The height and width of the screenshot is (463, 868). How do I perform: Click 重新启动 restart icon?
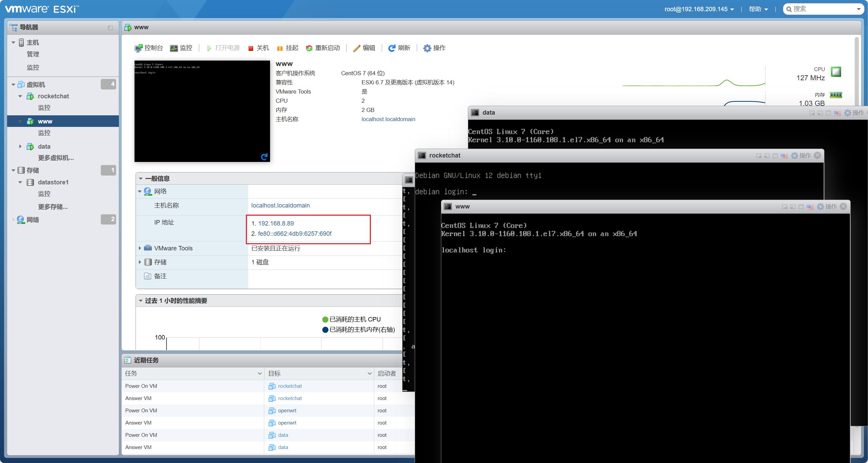pyautogui.click(x=309, y=48)
